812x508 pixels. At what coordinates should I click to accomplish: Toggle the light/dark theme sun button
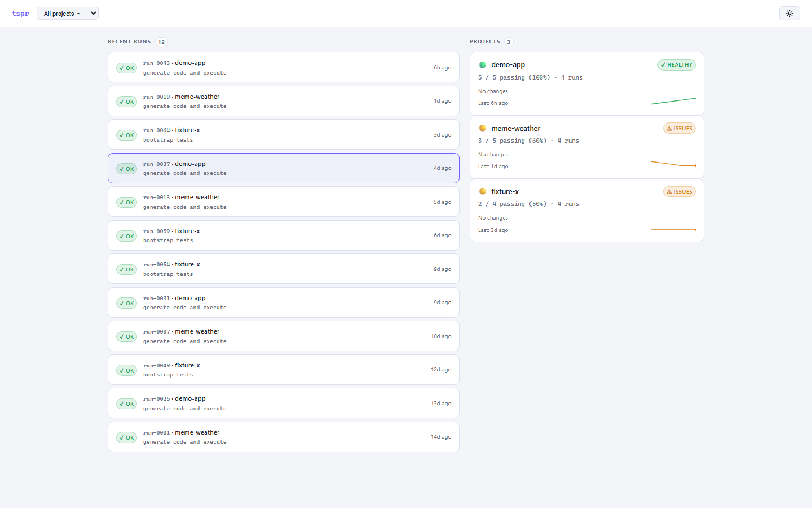click(789, 13)
